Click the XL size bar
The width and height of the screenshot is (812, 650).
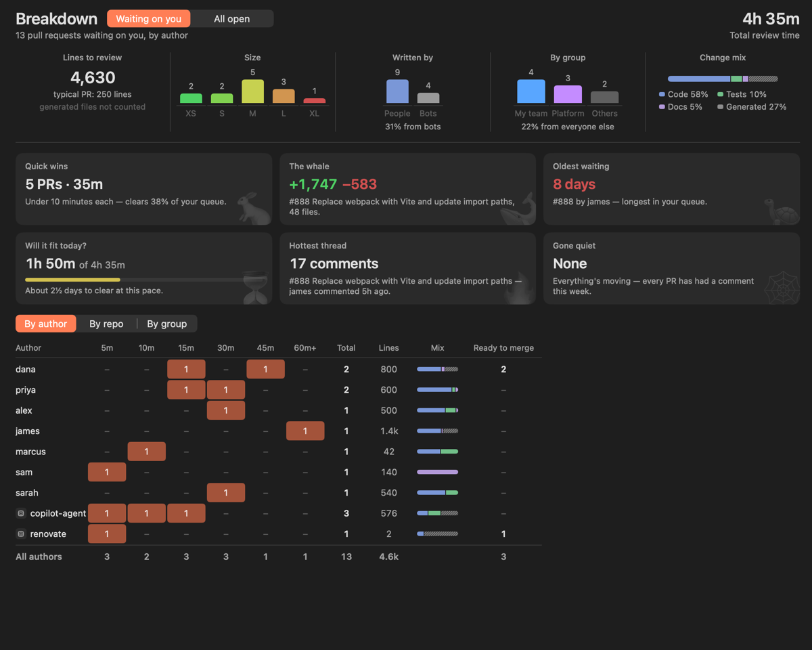[314, 101]
